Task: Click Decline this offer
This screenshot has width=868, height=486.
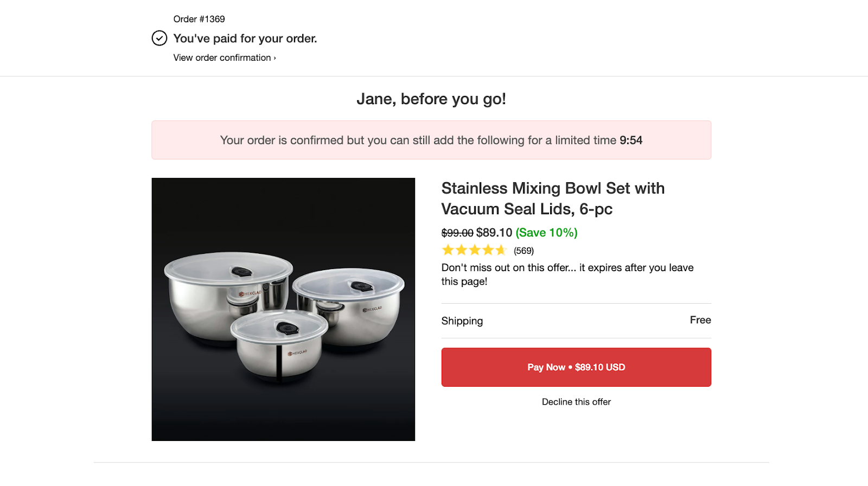Action: pyautogui.click(x=576, y=402)
